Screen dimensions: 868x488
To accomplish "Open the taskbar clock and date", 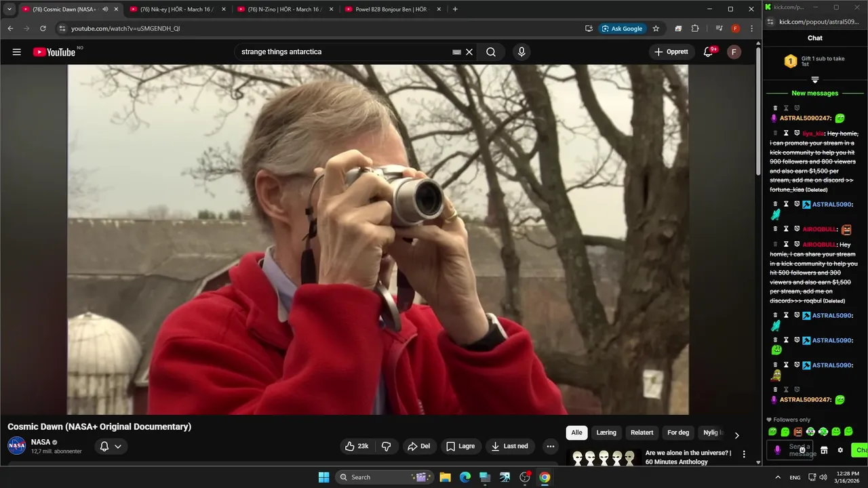I will tap(848, 477).
